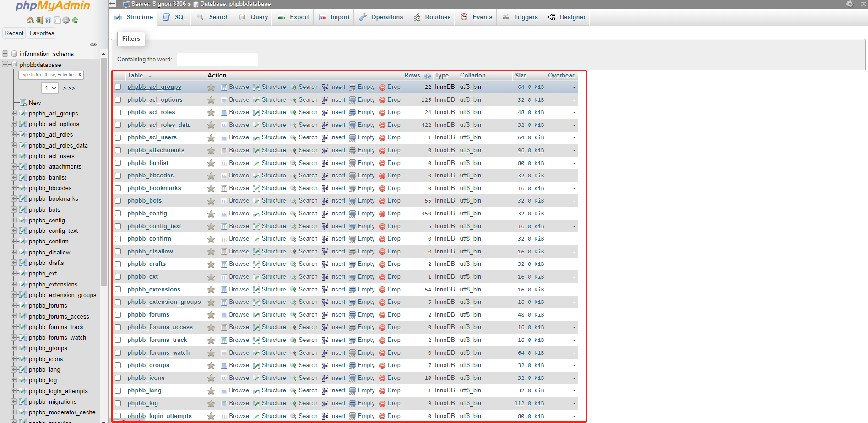Open the phpMyAdmin documentation help icon
The image size is (868, 423).
pyautogui.click(x=48, y=20)
